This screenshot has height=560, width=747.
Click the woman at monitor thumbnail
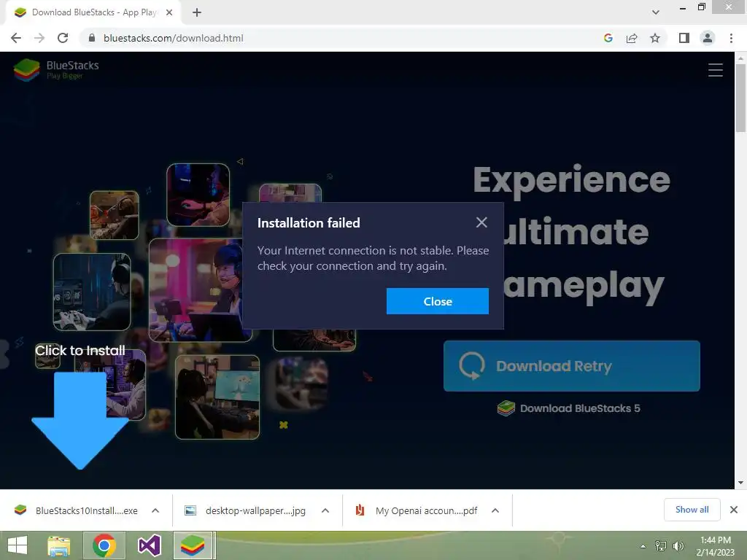point(217,397)
